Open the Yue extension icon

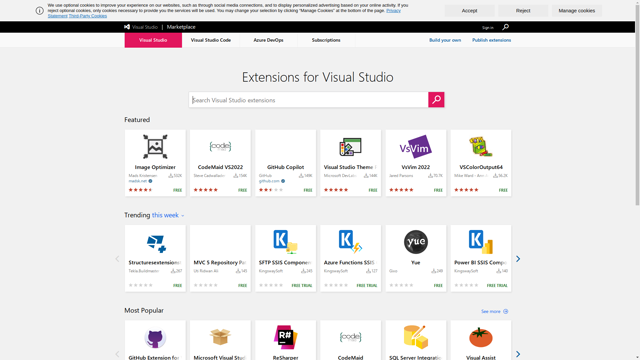[416, 242]
